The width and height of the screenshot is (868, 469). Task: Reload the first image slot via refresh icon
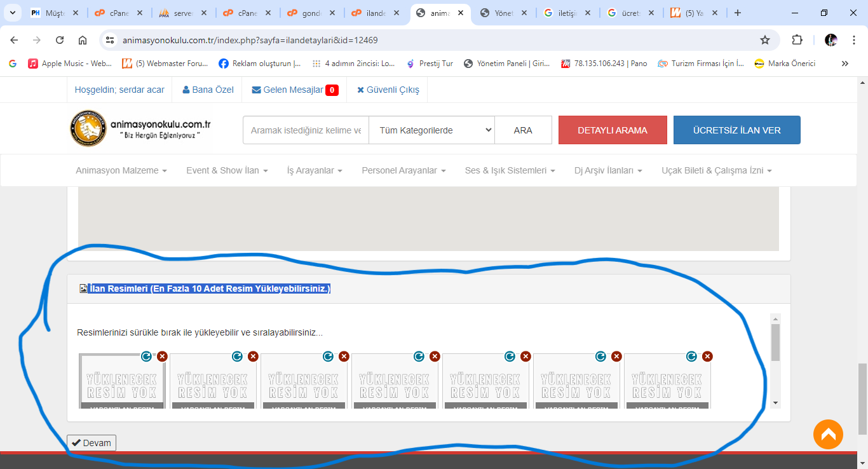(146, 357)
